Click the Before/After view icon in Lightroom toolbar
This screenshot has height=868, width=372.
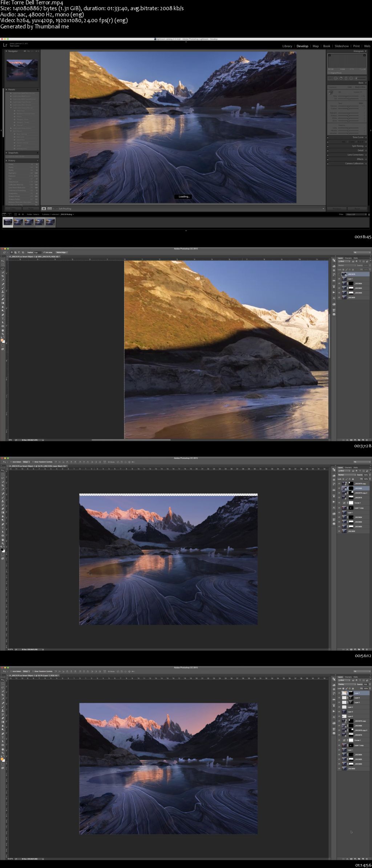pyautogui.click(x=50, y=209)
